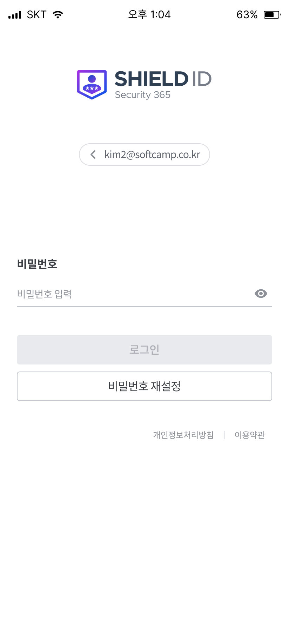
Task: Click the divider between the footer links
Action: coord(224,435)
